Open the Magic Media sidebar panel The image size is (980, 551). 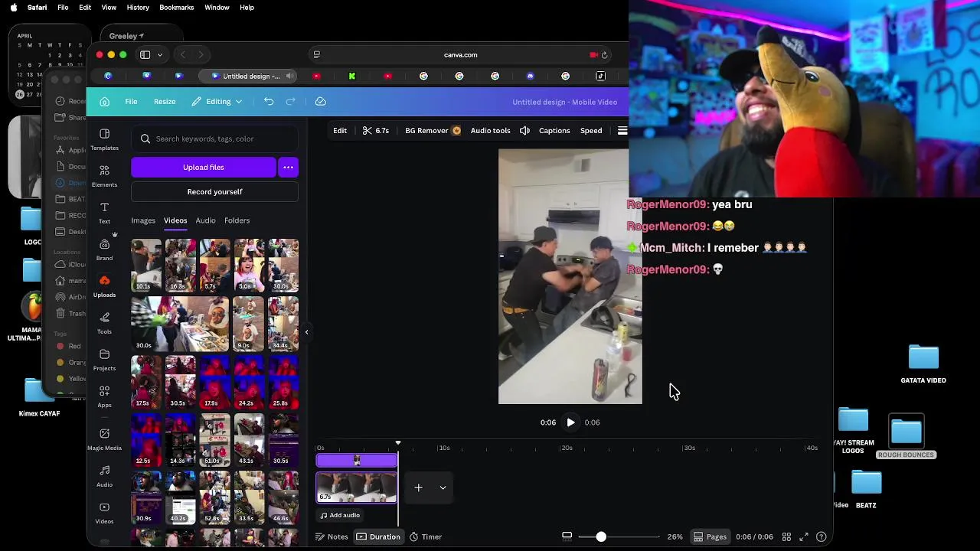point(104,439)
